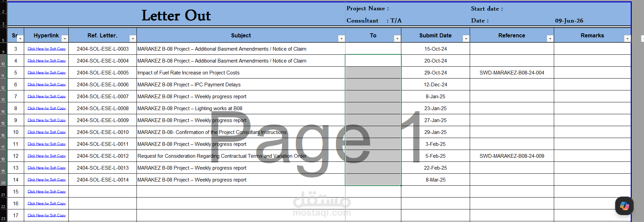
Task: Open soft copy link for Sr 8
Action: (x=47, y=108)
